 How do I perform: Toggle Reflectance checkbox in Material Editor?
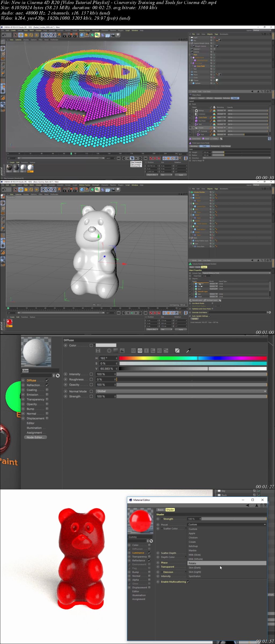[x=149, y=561]
